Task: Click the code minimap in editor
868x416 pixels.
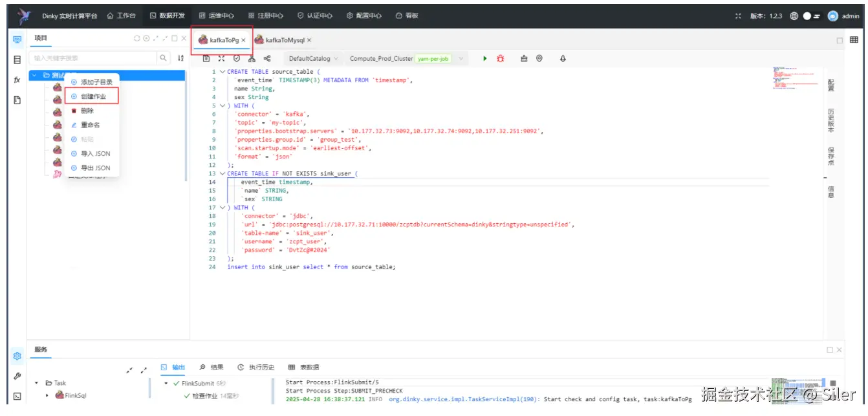Action: (x=796, y=78)
